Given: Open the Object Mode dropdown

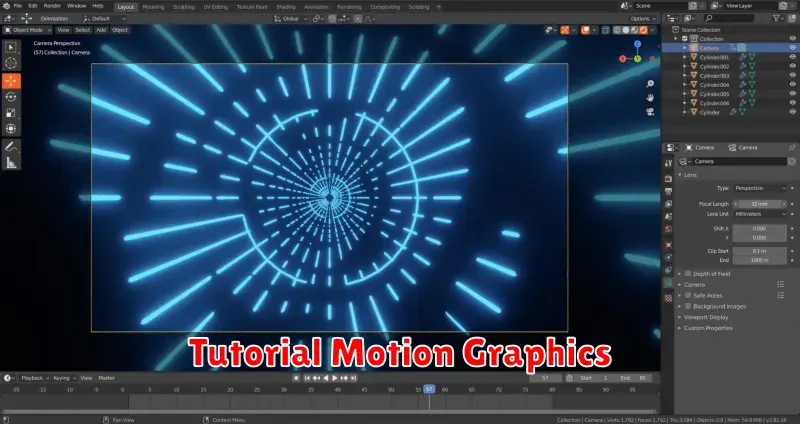Looking at the screenshot, I should pyautogui.click(x=28, y=30).
